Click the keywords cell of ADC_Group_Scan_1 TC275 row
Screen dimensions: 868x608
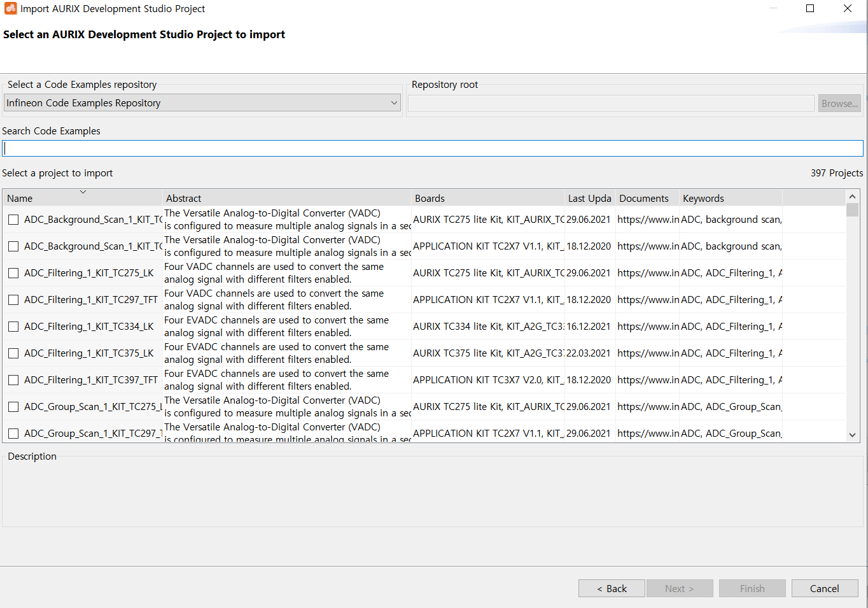tap(731, 407)
